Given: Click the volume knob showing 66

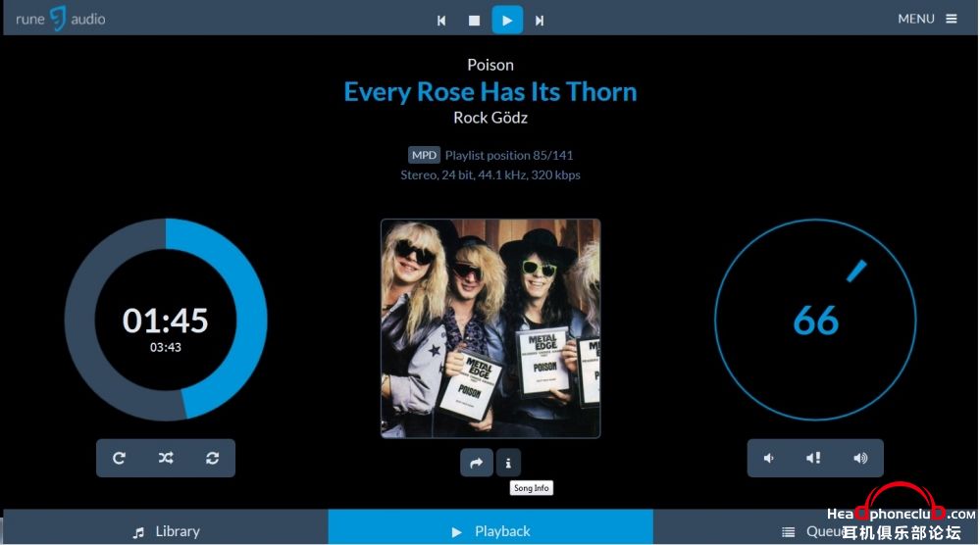Looking at the screenshot, I should coord(815,320).
